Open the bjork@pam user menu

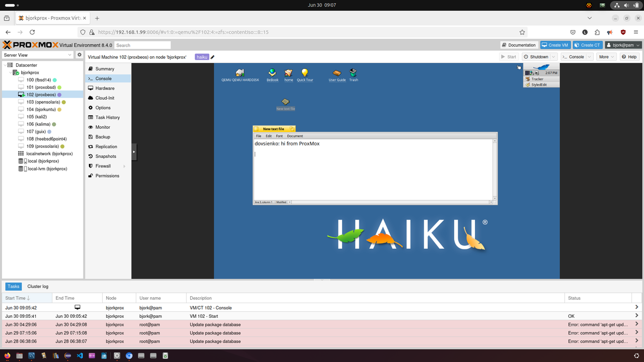(x=623, y=45)
